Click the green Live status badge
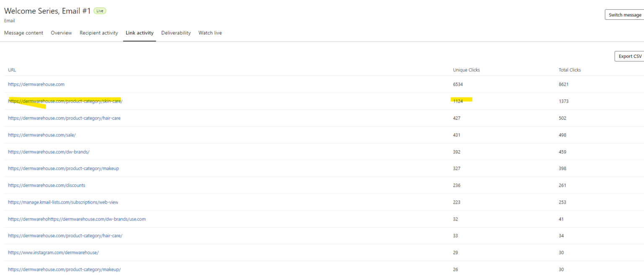Image resolution: width=644 pixels, height=275 pixels. 100,11
